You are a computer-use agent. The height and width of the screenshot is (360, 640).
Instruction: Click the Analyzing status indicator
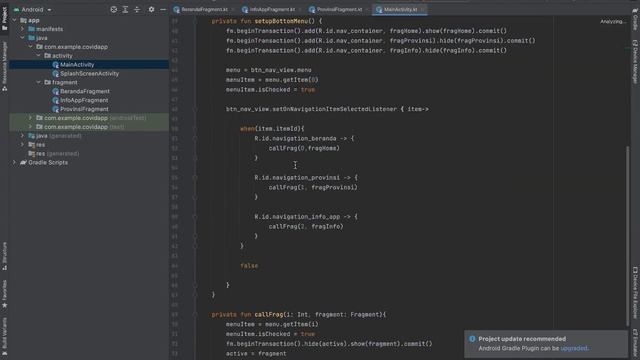(x=613, y=22)
